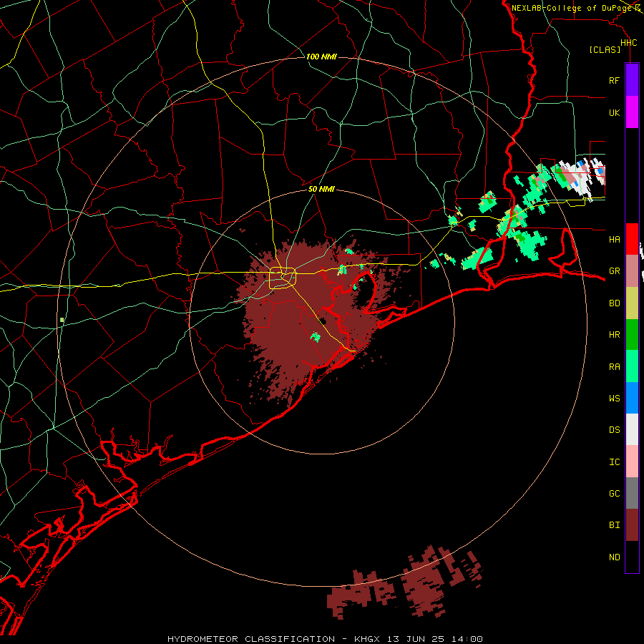Click the HHC product label
This screenshot has width=644, height=644.
click(628, 43)
